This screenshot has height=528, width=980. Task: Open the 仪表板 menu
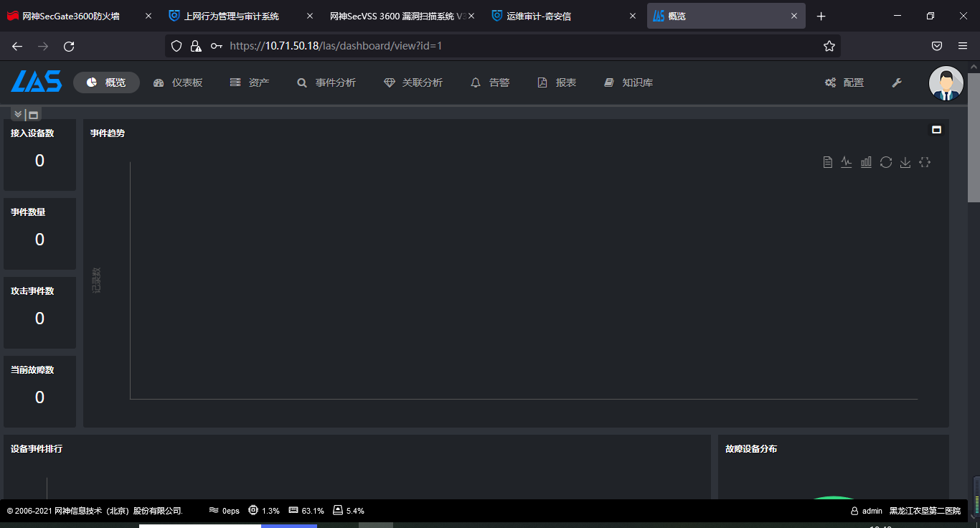178,82
